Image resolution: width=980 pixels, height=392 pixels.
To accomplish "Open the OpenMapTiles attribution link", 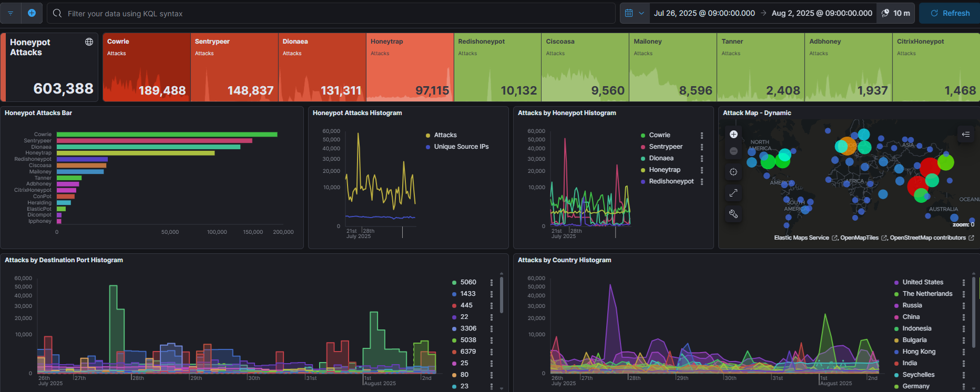I will [864, 238].
